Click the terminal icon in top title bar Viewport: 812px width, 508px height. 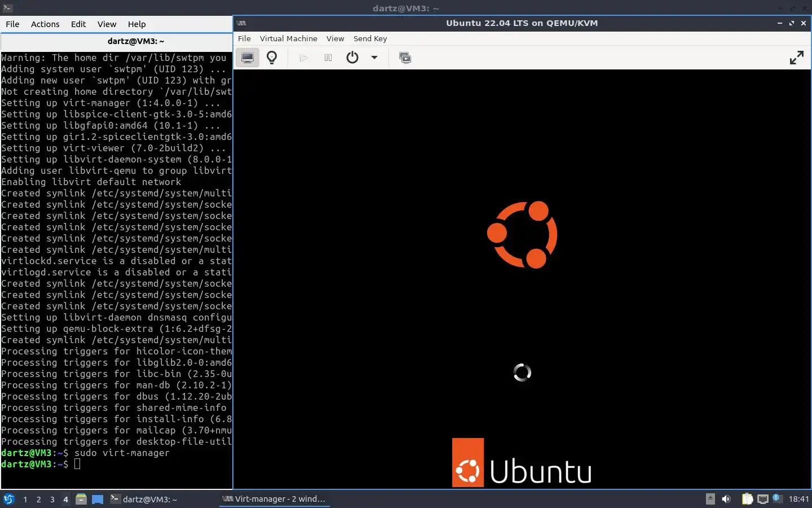click(x=7, y=8)
